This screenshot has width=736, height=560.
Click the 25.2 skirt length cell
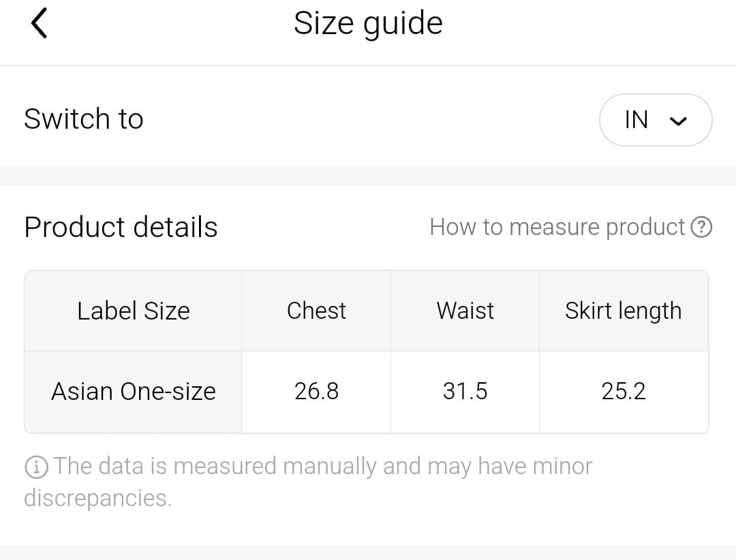(623, 392)
